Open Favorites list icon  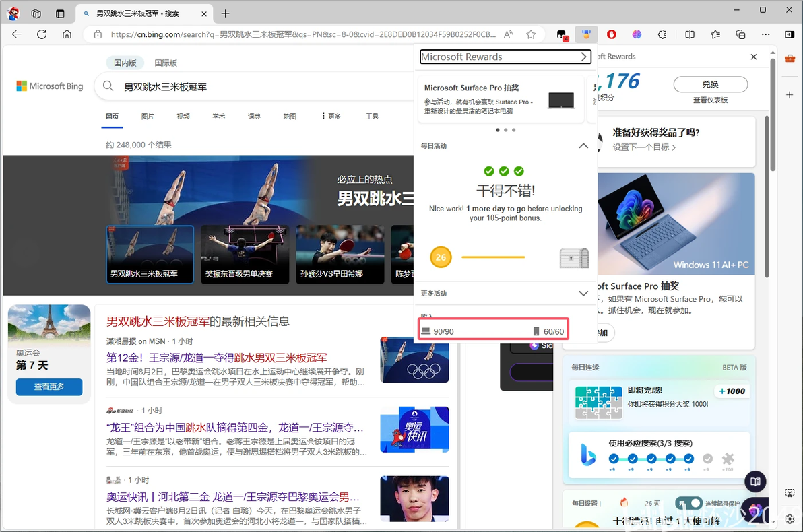715,34
